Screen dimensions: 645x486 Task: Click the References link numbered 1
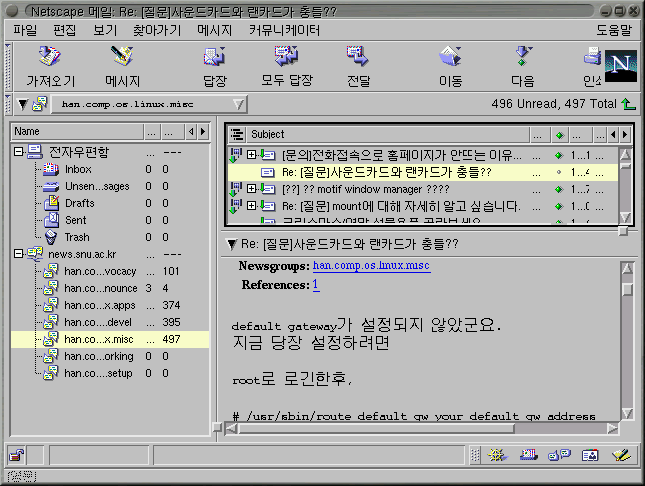(x=316, y=286)
